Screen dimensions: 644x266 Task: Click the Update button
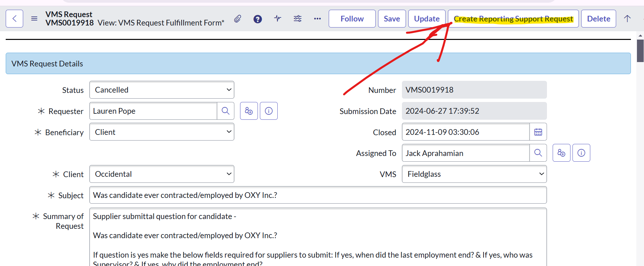point(427,18)
